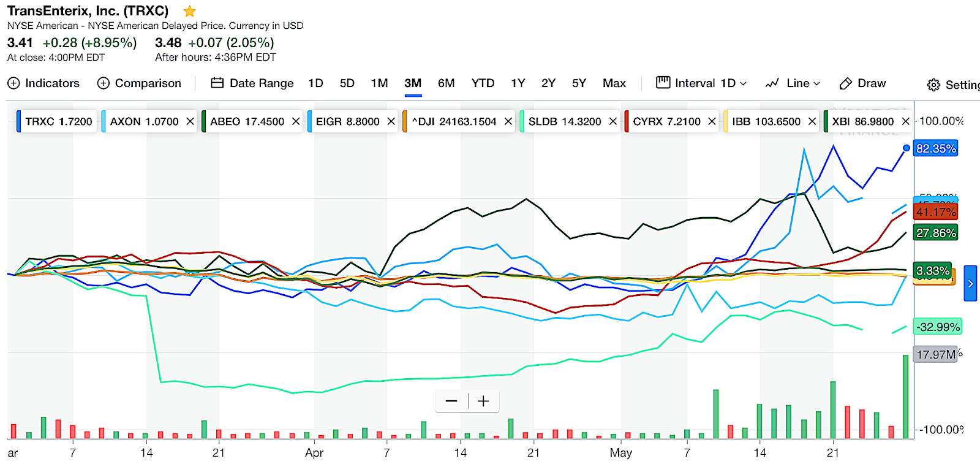
Task: Switch to the 6M range
Action: pos(446,83)
